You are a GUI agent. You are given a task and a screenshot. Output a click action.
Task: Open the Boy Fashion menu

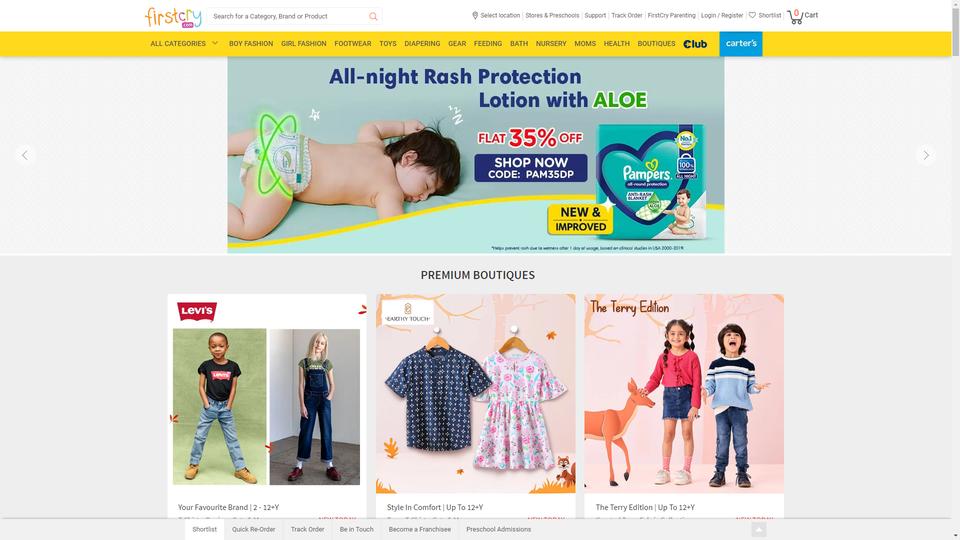(x=251, y=44)
